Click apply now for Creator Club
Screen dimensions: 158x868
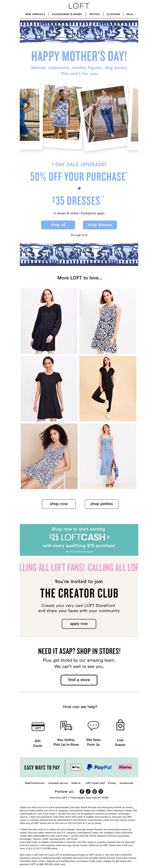[79, 624]
